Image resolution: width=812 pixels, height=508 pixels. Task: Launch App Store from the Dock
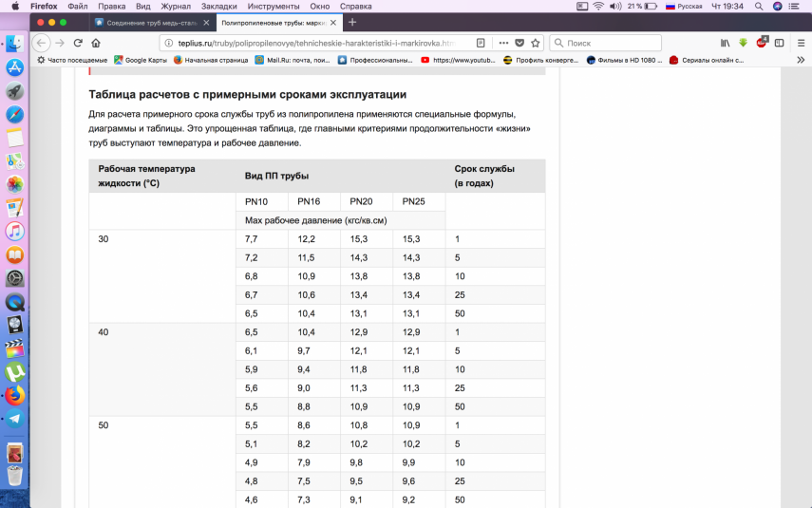click(x=15, y=67)
